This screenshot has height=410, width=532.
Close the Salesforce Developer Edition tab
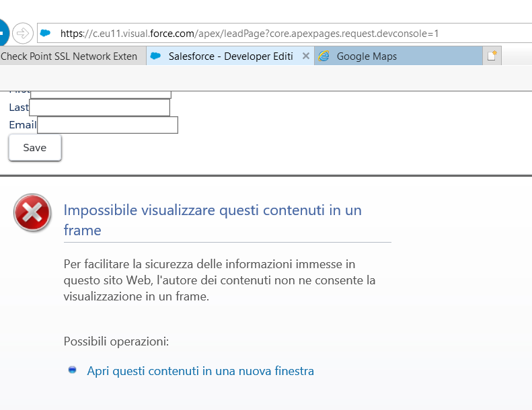coord(306,56)
